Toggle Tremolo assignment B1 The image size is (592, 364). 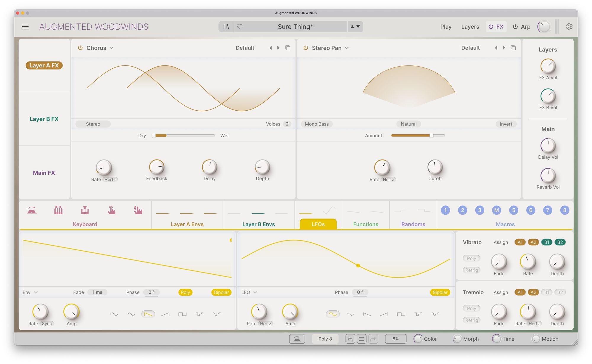tap(546, 292)
